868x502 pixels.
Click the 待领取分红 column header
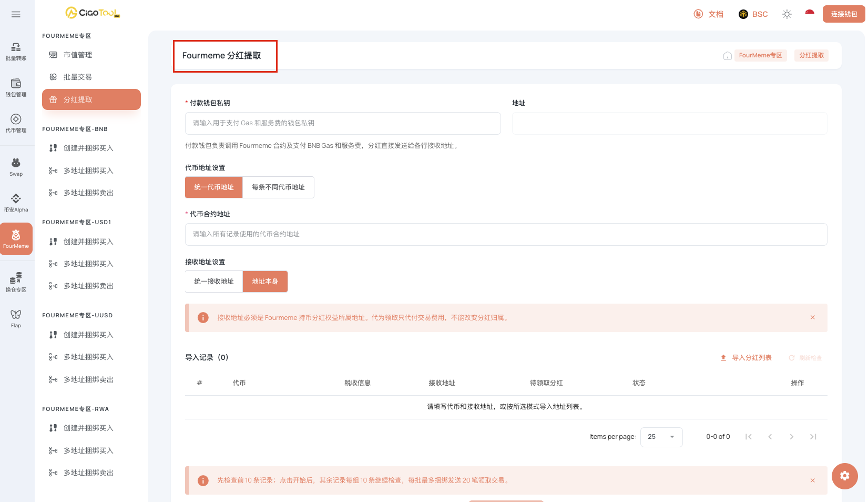pos(546,383)
